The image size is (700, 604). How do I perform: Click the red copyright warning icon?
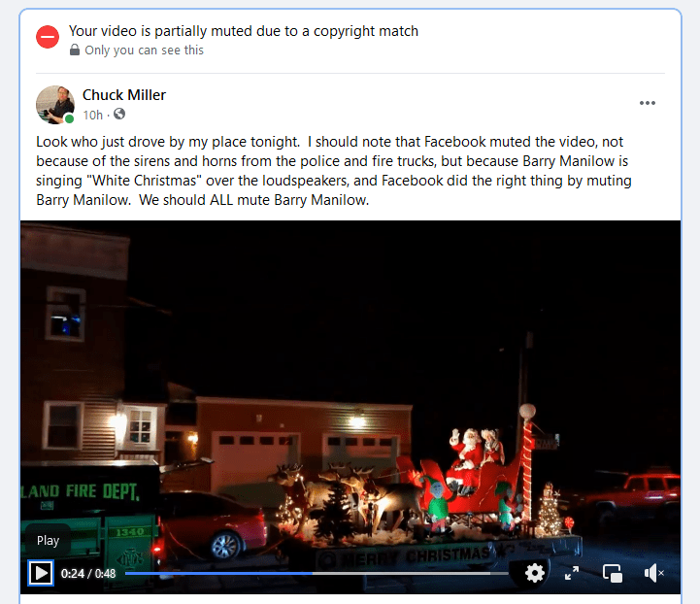click(x=48, y=37)
